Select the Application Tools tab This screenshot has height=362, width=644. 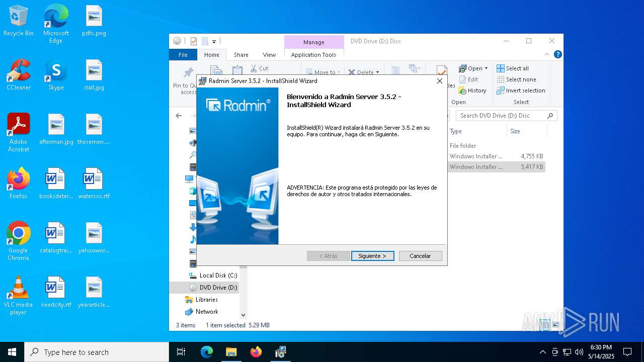(x=313, y=55)
